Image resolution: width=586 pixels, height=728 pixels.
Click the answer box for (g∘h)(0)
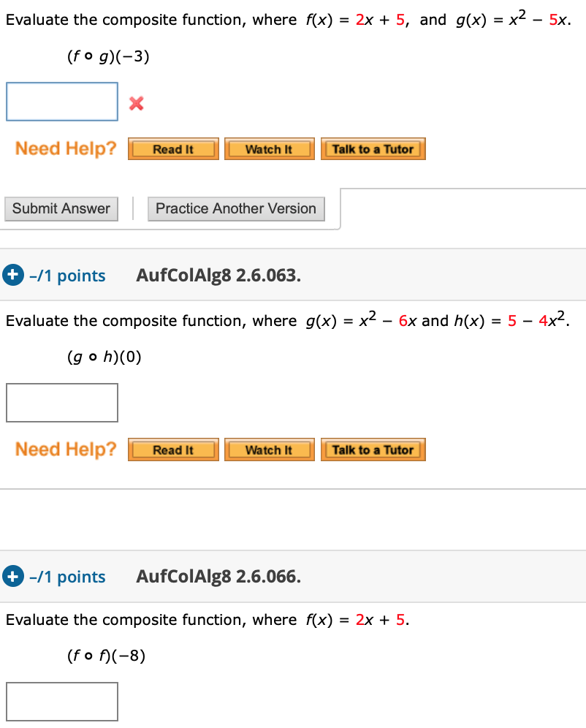[61, 403]
